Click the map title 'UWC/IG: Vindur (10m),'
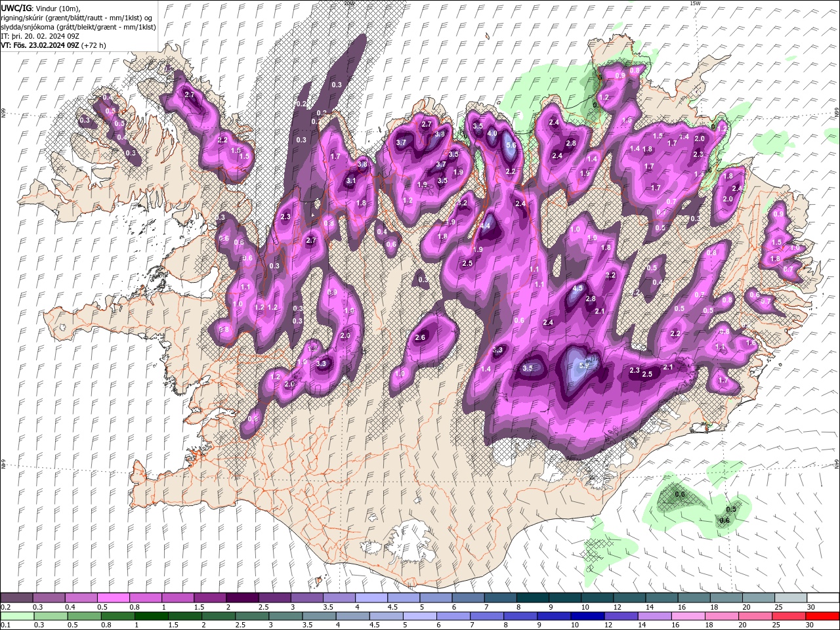840x630 pixels. [x=41, y=8]
